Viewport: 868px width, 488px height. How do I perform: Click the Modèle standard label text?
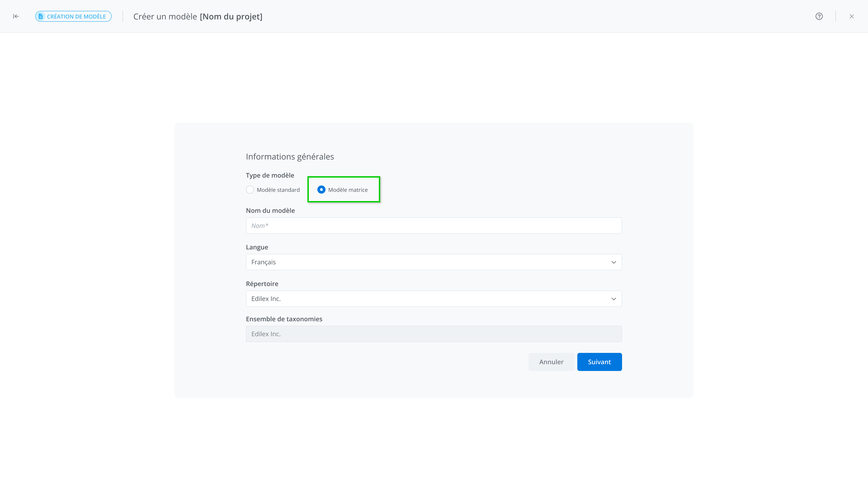(278, 190)
